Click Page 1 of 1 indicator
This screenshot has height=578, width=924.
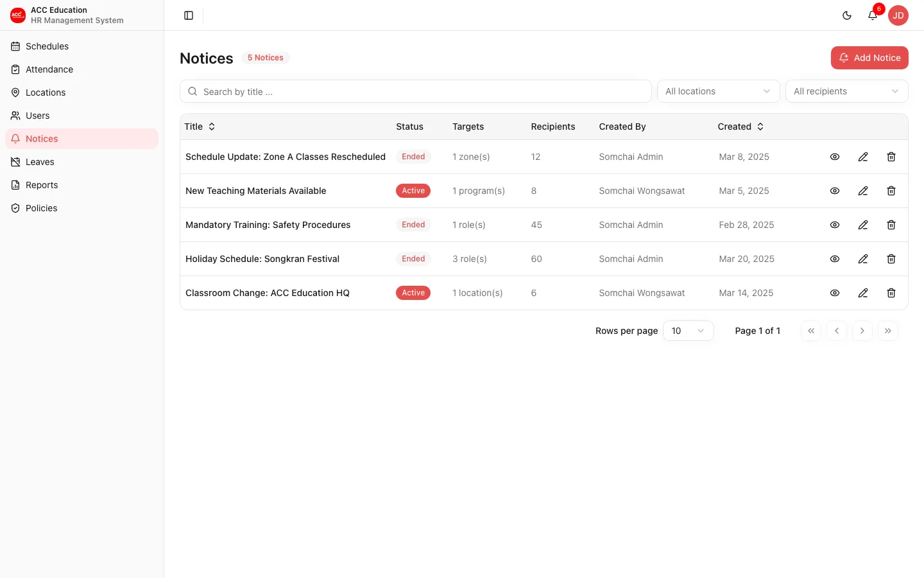(x=758, y=331)
